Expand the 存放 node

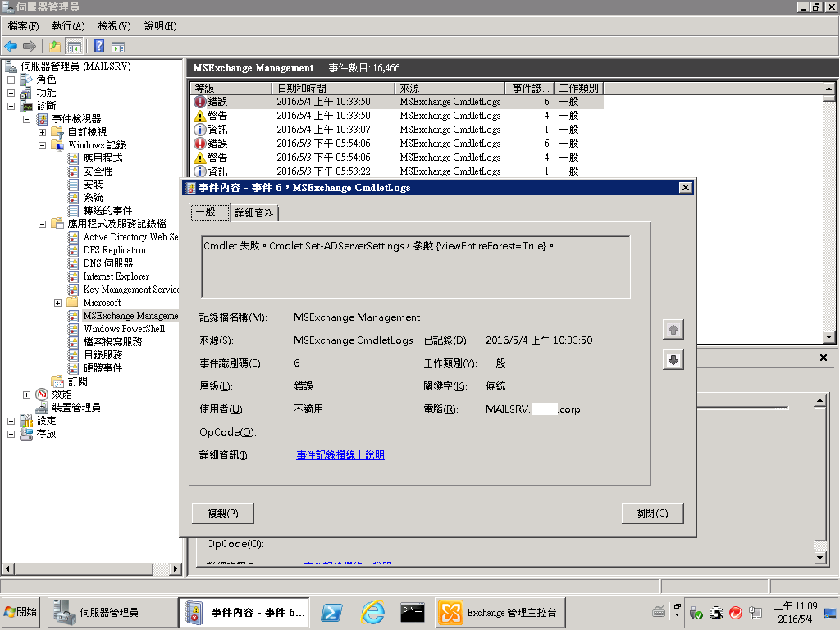(x=11, y=434)
